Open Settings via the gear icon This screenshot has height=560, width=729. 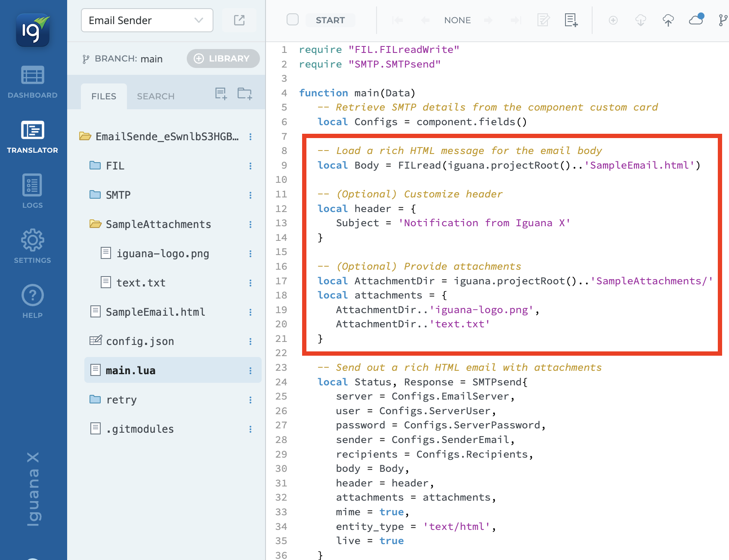click(33, 246)
